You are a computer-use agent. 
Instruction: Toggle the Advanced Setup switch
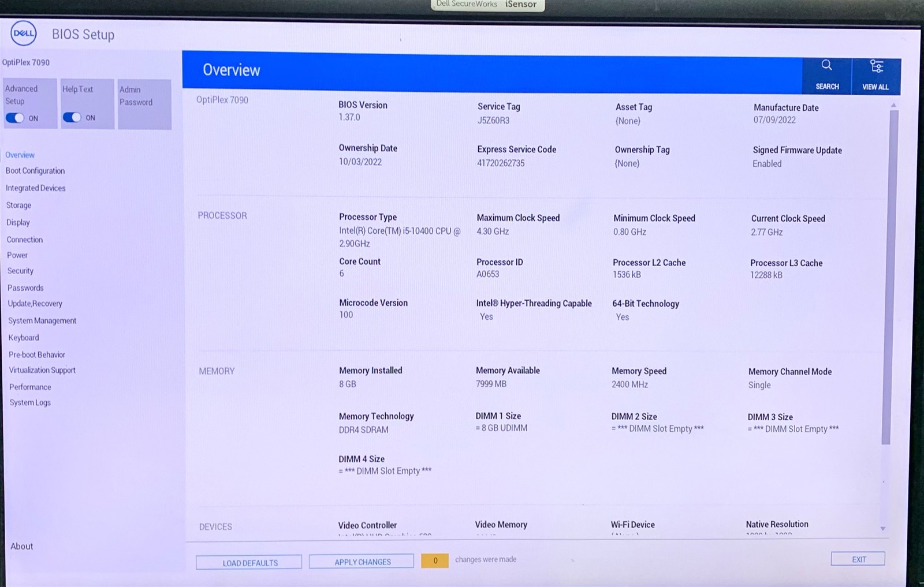[15, 118]
